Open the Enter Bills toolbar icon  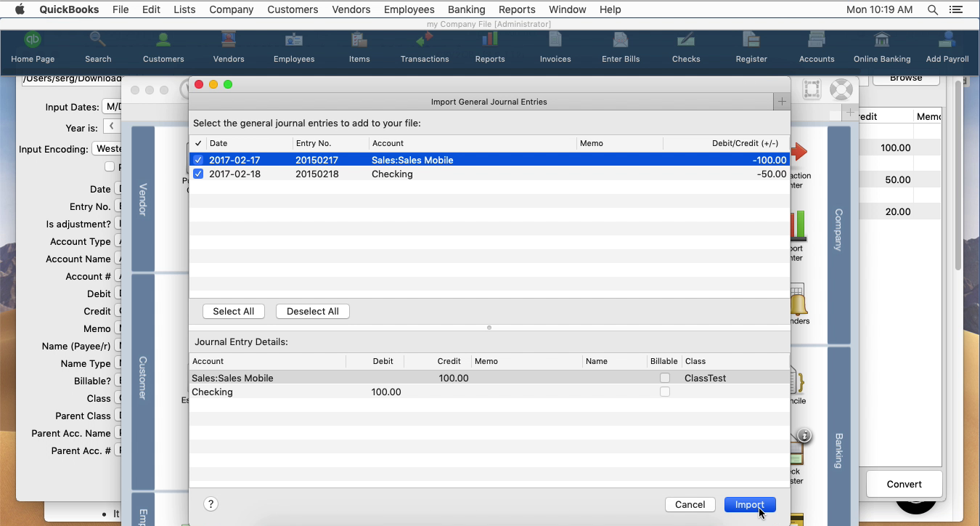coord(621,47)
